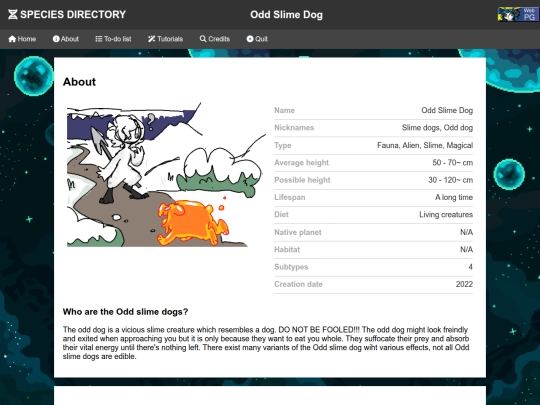Click the Odd Slime Dog illustration
Image resolution: width=540 pixels, height=405 pixels.
pos(166,175)
